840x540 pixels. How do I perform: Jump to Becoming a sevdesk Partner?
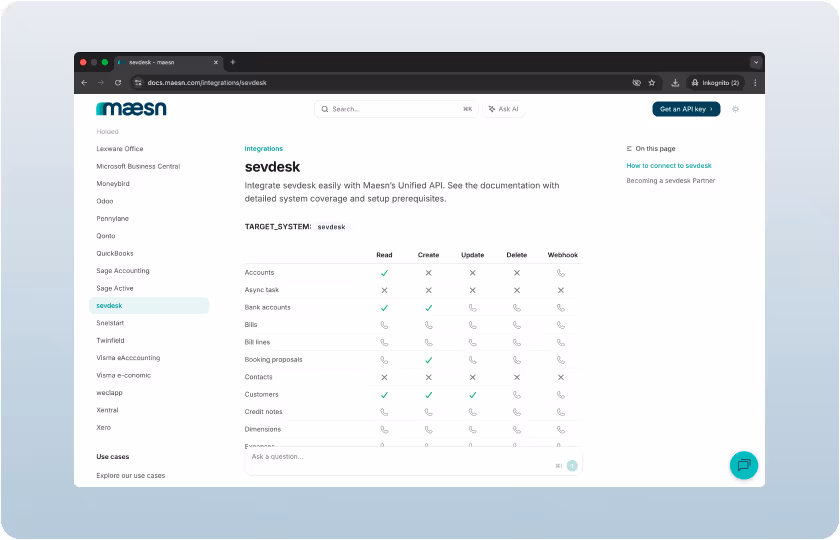pyautogui.click(x=671, y=181)
